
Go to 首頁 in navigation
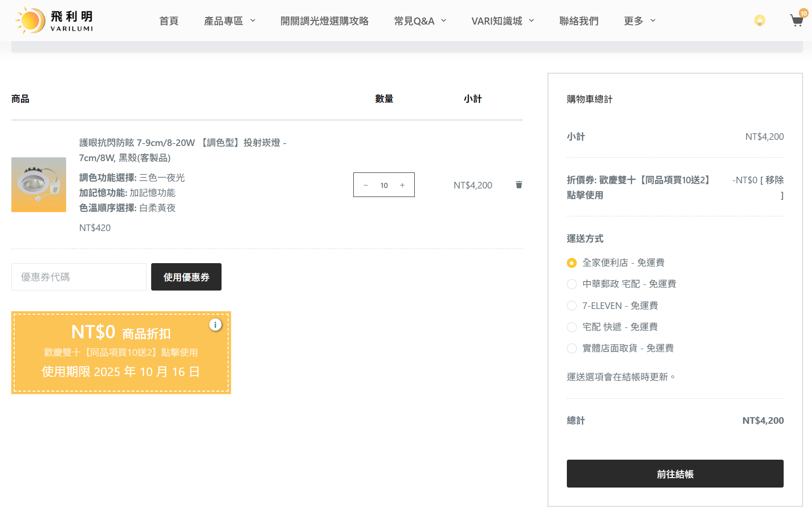pos(169,21)
